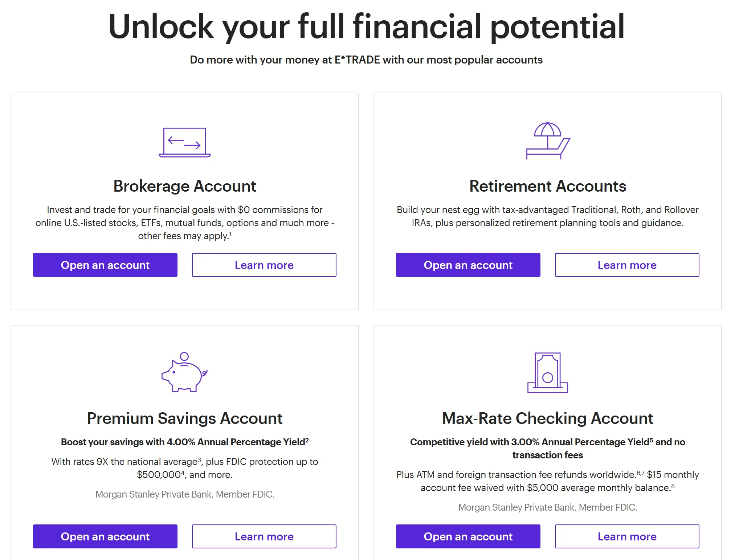Image resolution: width=735 pixels, height=560 pixels.
Task: Click the Premium Savings Account heading
Action: click(185, 418)
